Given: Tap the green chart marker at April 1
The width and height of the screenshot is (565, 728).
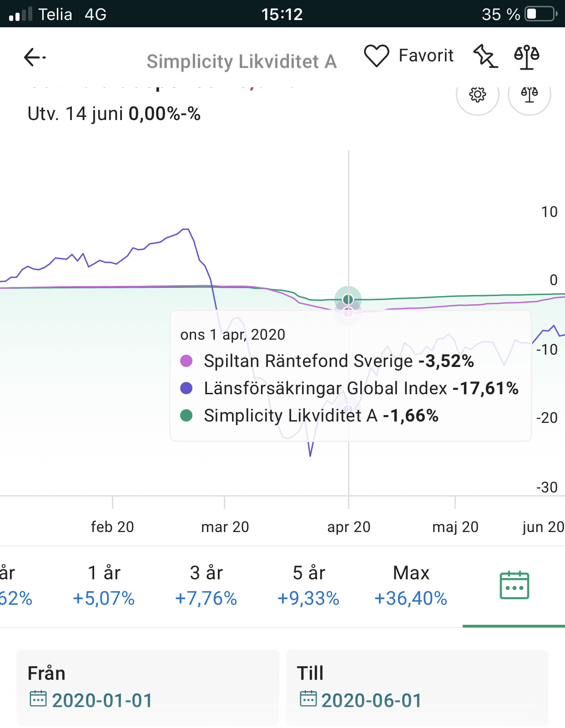Looking at the screenshot, I should 348,299.
